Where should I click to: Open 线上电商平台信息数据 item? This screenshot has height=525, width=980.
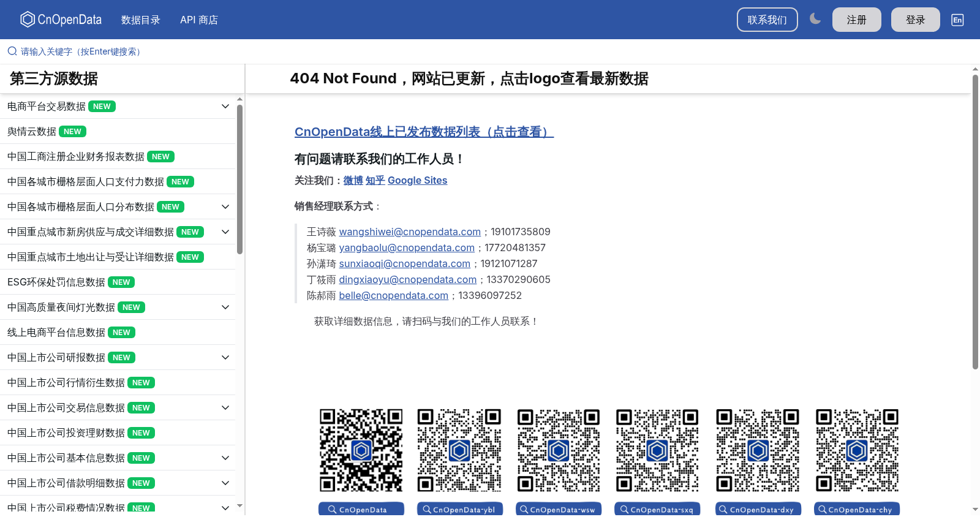pyautogui.click(x=118, y=333)
